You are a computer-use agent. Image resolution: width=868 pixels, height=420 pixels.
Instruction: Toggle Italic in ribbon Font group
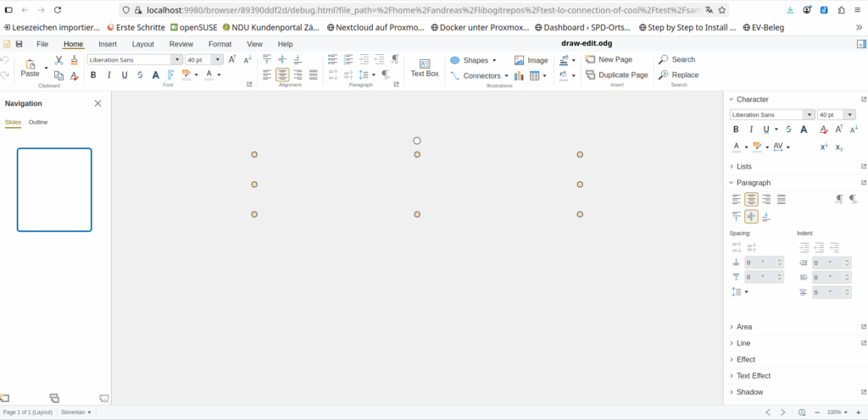coord(109,75)
